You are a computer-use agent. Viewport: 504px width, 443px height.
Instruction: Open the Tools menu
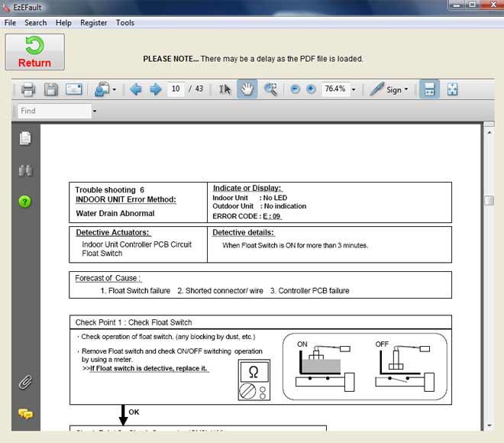click(125, 23)
